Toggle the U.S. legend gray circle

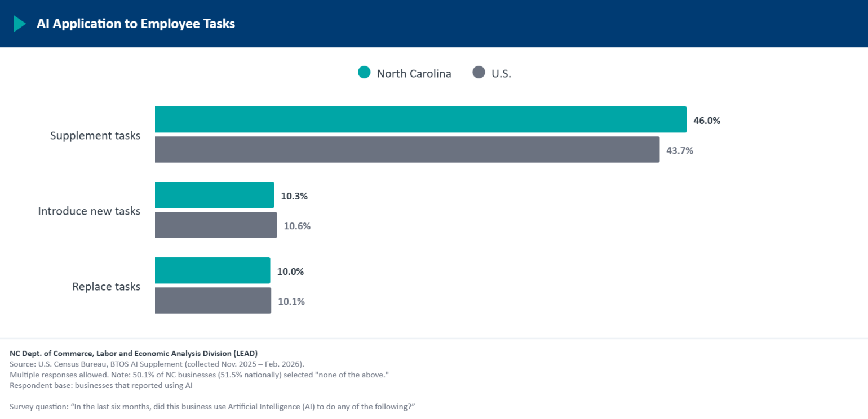coord(479,73)
